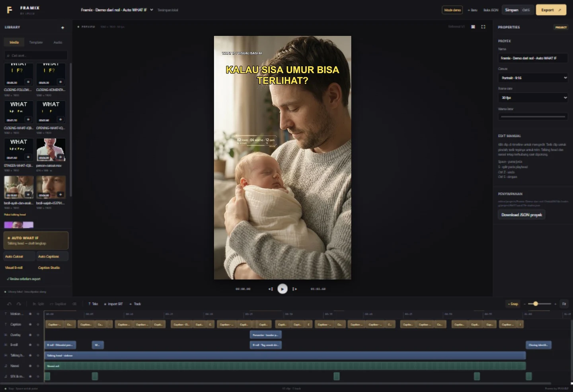Play the preview video
Viewport: 573px width, 392px height.
283,289
